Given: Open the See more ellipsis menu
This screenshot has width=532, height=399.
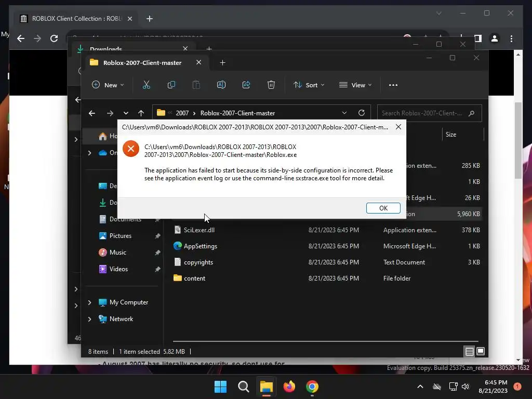Looking at the screenshot, I should coord(393,85).
